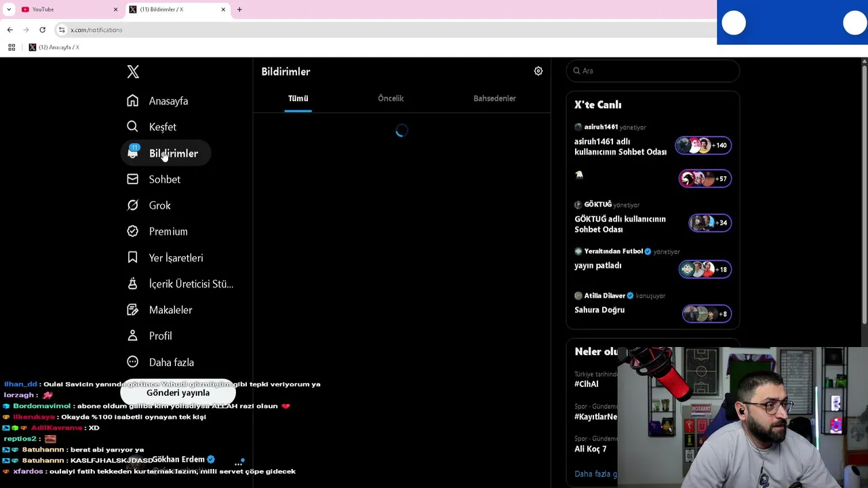Click the Gönderi yayınla button
Viewport: 868px width, 488px height.
click(x=178, y=393)
